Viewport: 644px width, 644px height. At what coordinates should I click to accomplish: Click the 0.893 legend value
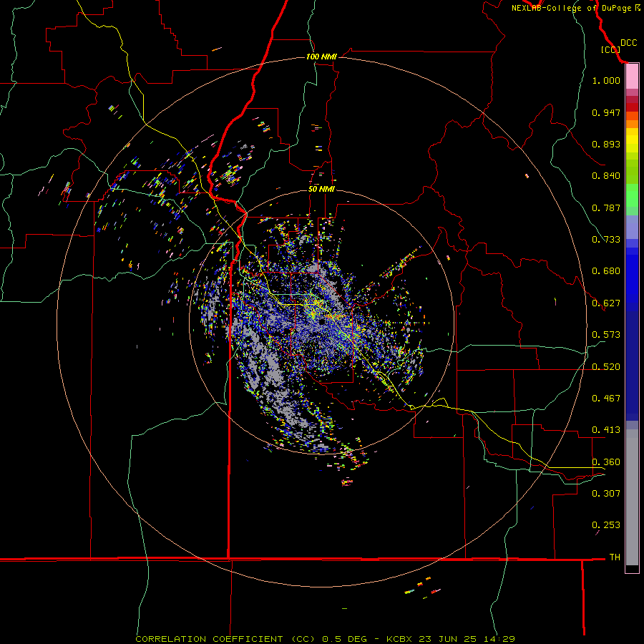click(x=606, y=144)
